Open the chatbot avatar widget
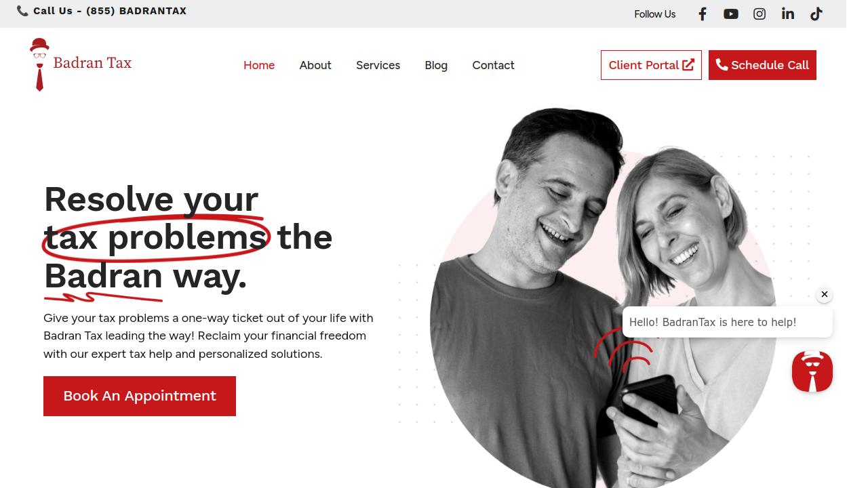The height and width of the screenshot is (488, 868). [812, 371]
